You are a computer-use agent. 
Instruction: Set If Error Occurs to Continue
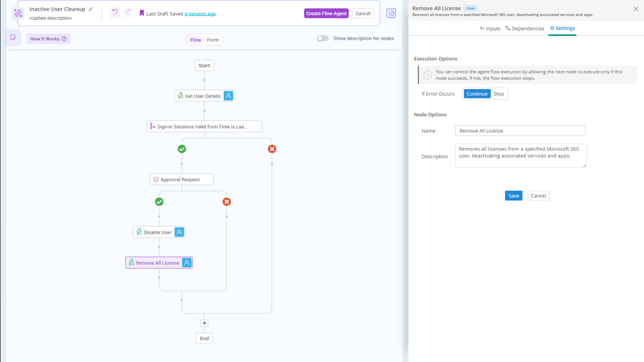pyautogui.click(x=477, y=94)
